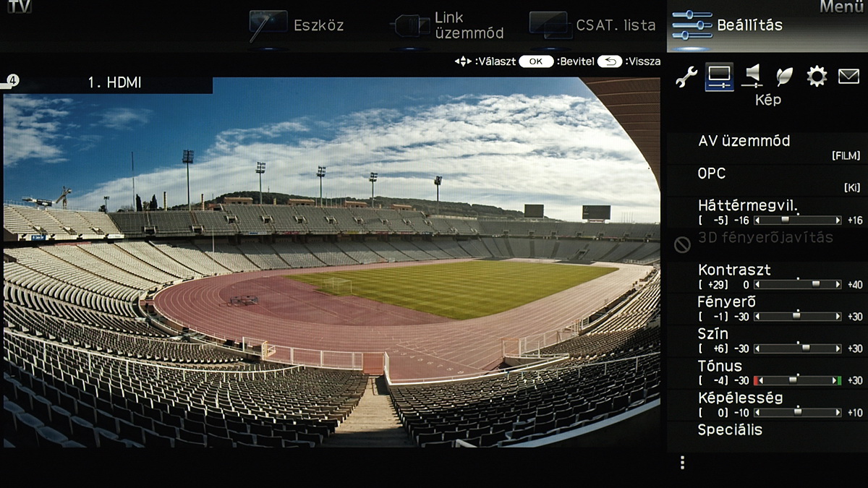Set the Képélesség sharpness slider
Viewport: 868px width, 488px height.
tap(798, 412)
